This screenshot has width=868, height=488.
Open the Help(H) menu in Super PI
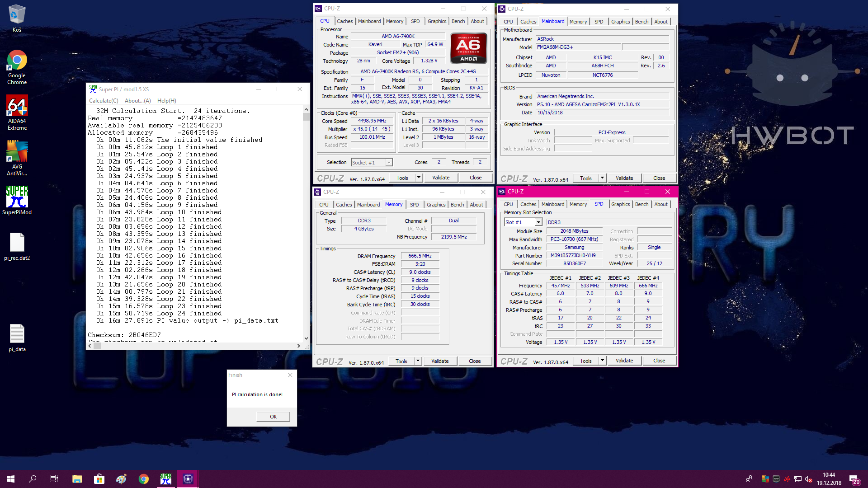167,101
